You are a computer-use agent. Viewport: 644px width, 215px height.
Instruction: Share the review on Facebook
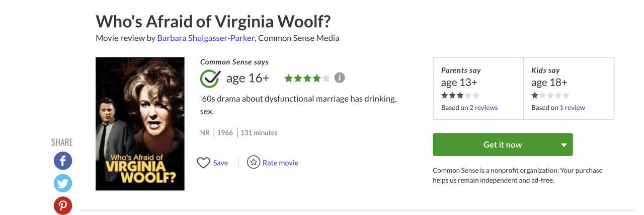coord(63,161)
